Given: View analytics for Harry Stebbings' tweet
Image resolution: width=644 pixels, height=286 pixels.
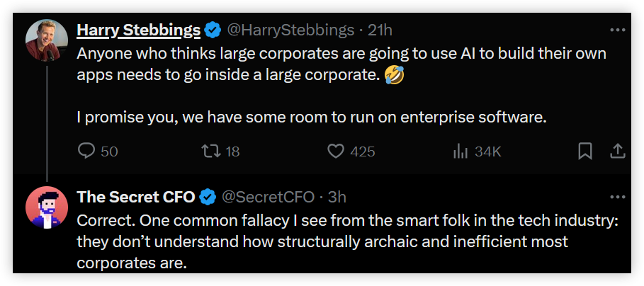Looking at the screenshot, I should (460, 151).
